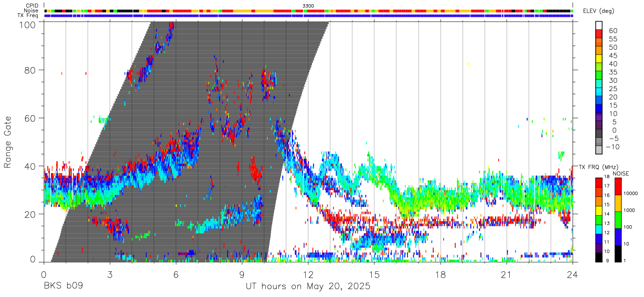The image size is (644, 297).
Task: Click the '55' label on the ELEV color bar
Action: [613, 39]
